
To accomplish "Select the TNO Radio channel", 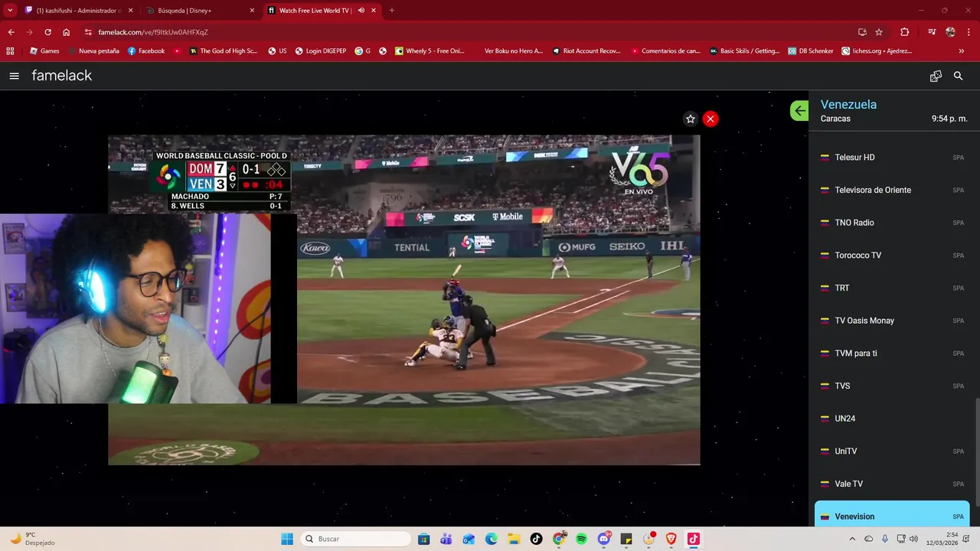I will [892, 223].
